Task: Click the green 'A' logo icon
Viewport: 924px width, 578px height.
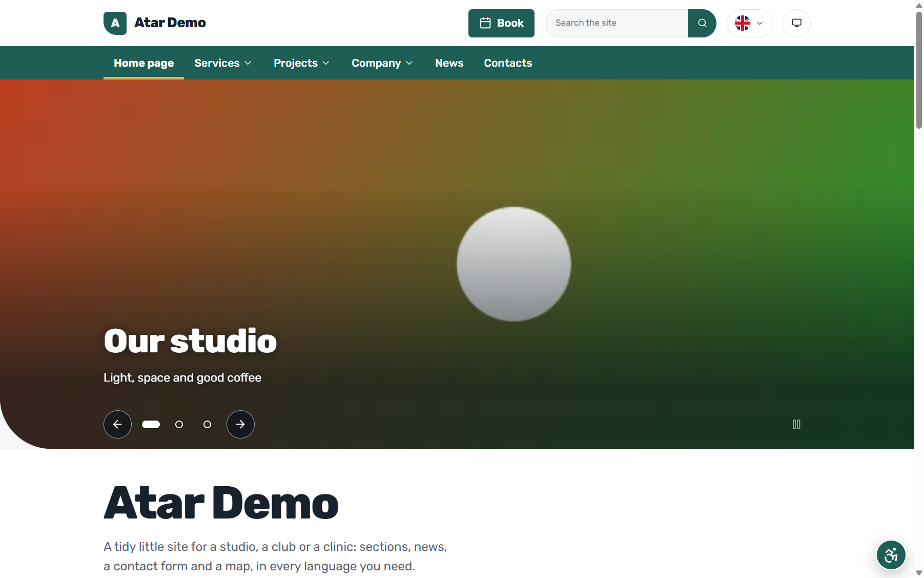Action: 115,23
